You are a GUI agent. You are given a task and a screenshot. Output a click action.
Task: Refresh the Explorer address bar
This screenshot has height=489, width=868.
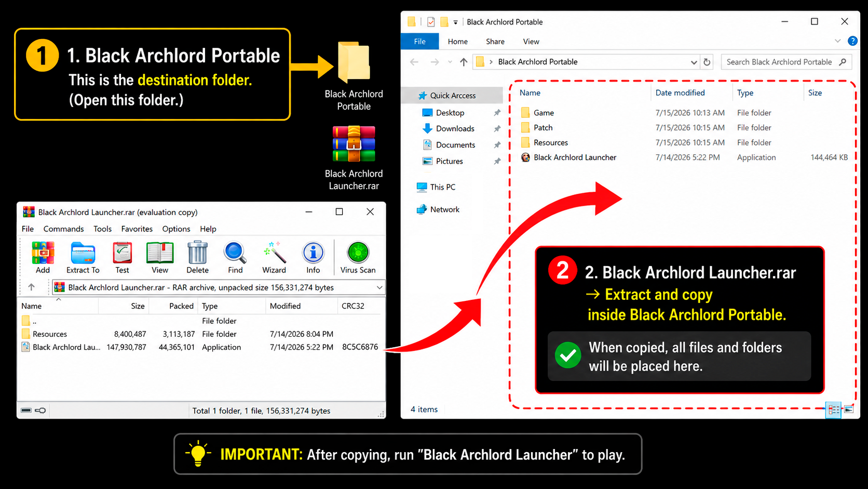coord(707,62)
